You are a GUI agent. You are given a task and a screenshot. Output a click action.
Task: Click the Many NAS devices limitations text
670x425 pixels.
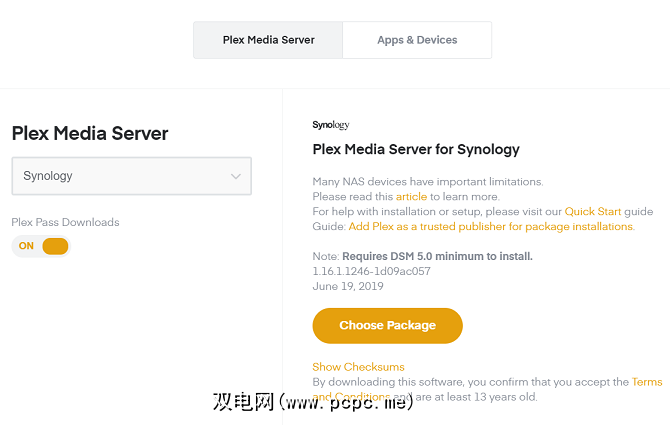tap(427, 182)
